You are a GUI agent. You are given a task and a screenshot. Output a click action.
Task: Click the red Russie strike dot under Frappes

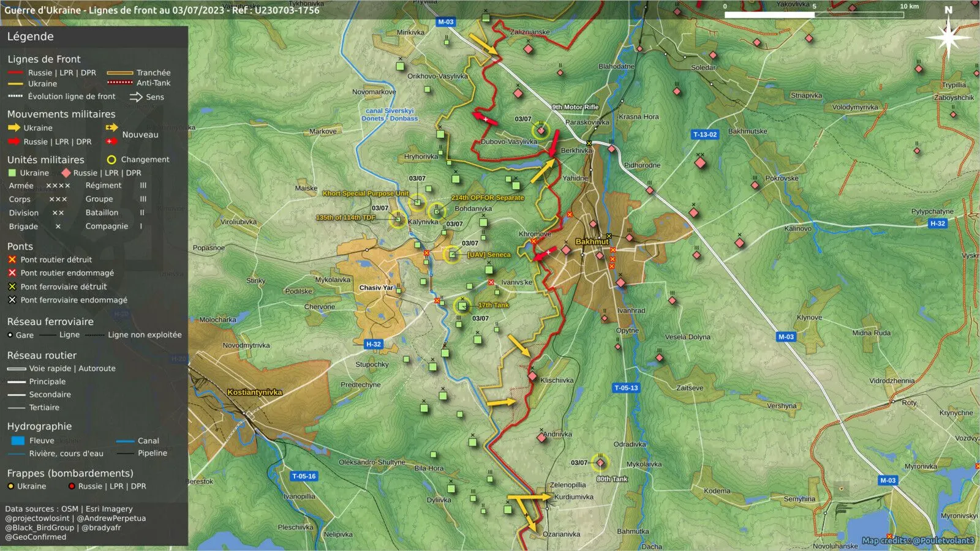pyautogui.click(x=72, y=486)
